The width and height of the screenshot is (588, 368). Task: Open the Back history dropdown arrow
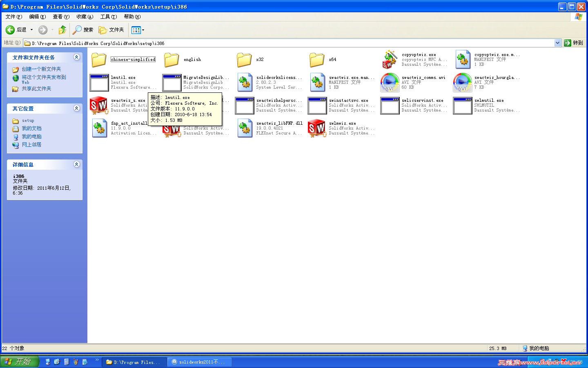click(x=31, y=30)
